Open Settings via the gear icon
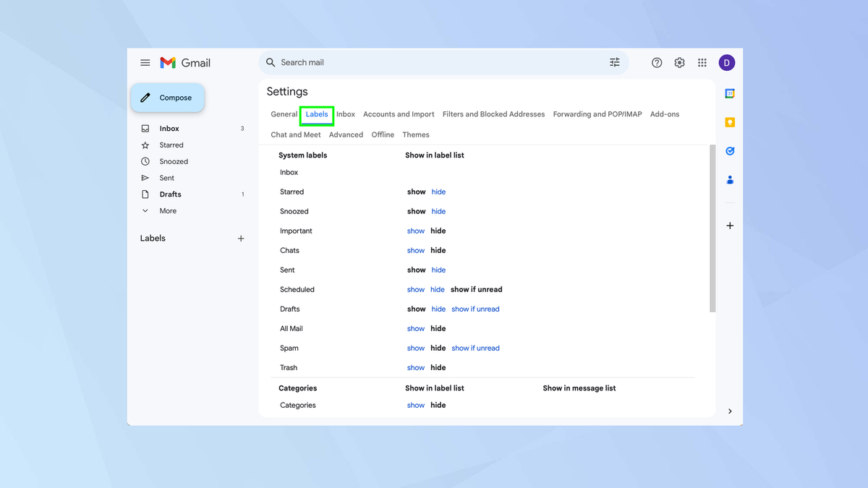 coord(679,62)
